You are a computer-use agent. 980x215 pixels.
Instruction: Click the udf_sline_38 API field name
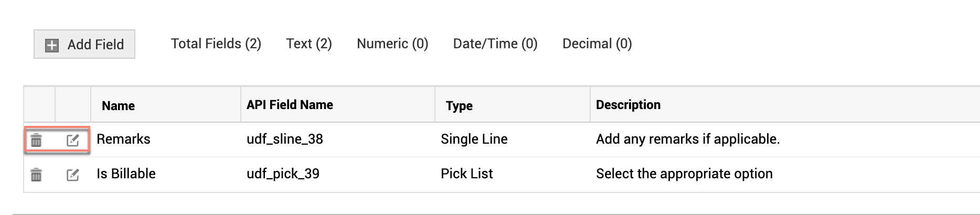tap(284, 139)
